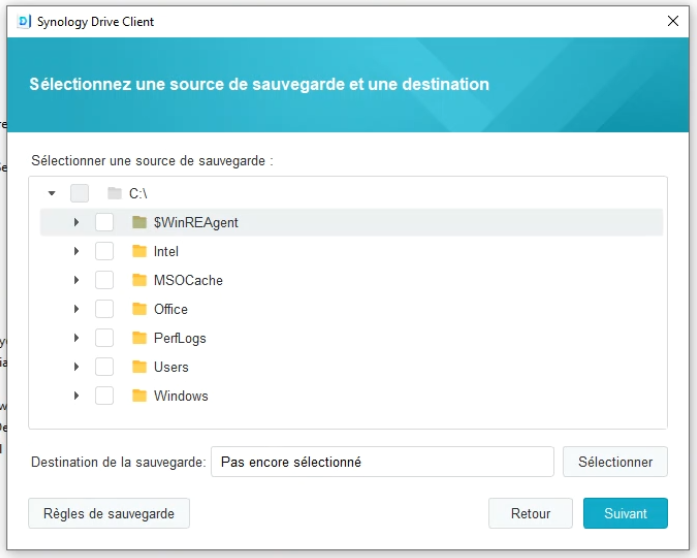
Task: Click the Office folder icon
Action: tap(140, 309)
